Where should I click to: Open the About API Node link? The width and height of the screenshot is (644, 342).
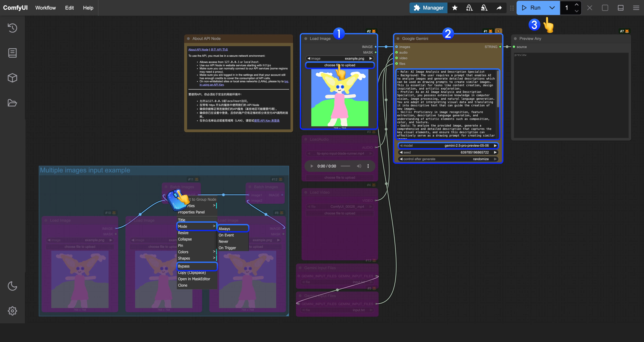pos(198,49)
